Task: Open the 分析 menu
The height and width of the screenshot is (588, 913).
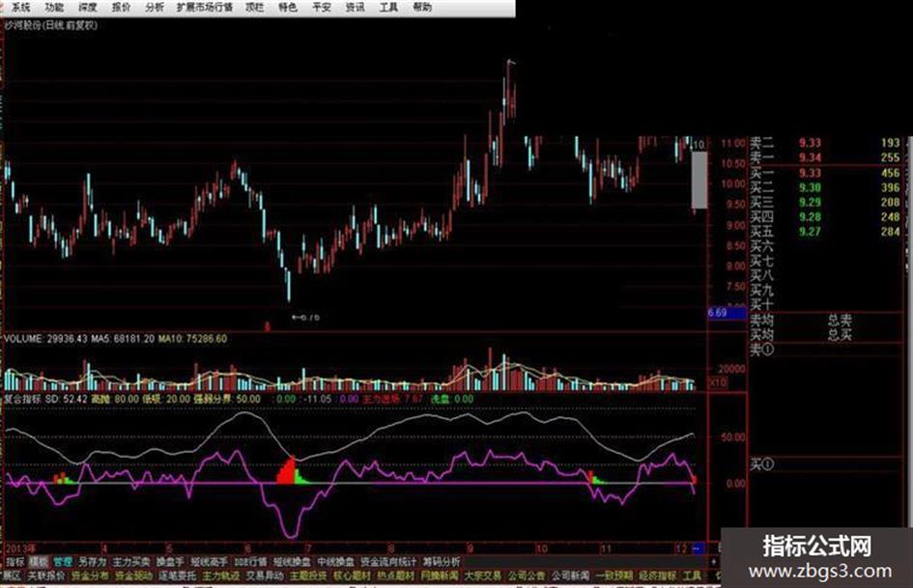Action: point(155,8)
